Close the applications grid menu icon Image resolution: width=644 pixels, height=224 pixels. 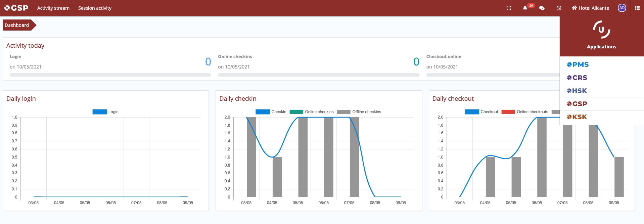click(x=637, y=8)
